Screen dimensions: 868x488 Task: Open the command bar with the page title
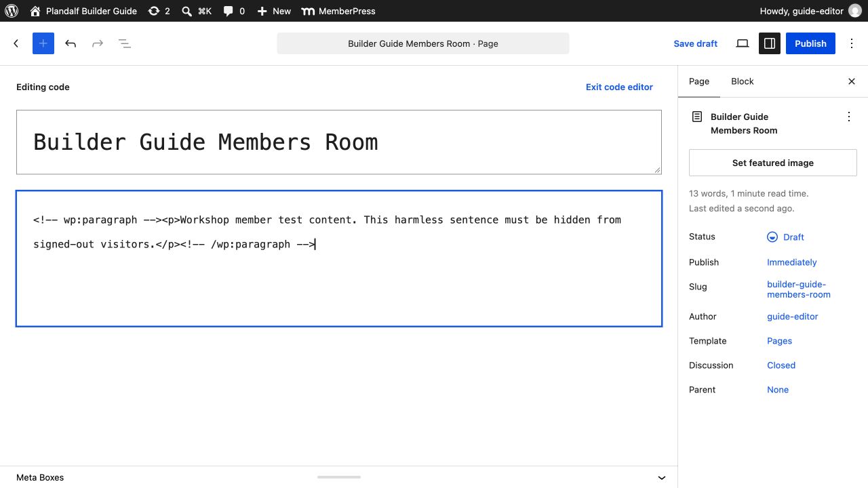pyautogui.click(x=423, y=43)
